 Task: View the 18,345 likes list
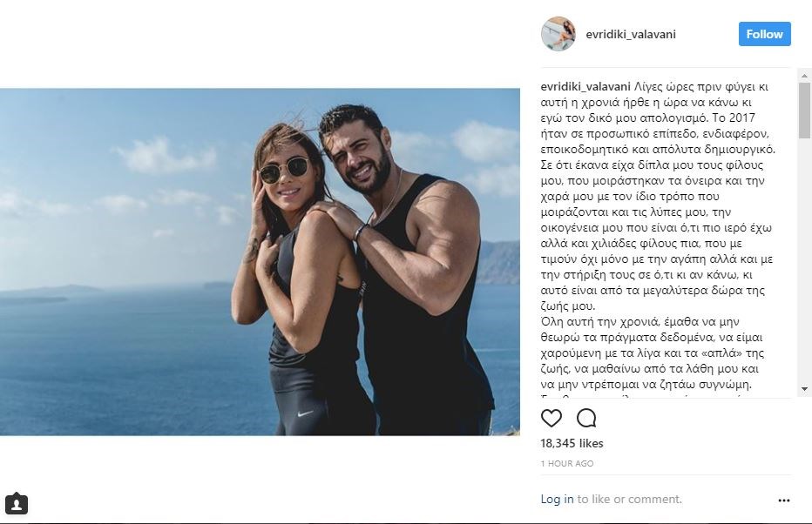[x=572, y=443]
